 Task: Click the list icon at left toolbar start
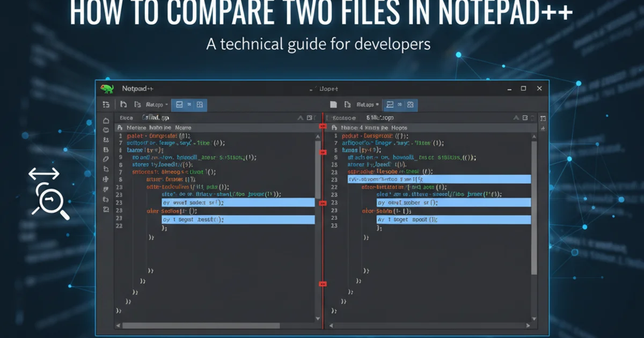click(106, 105)
